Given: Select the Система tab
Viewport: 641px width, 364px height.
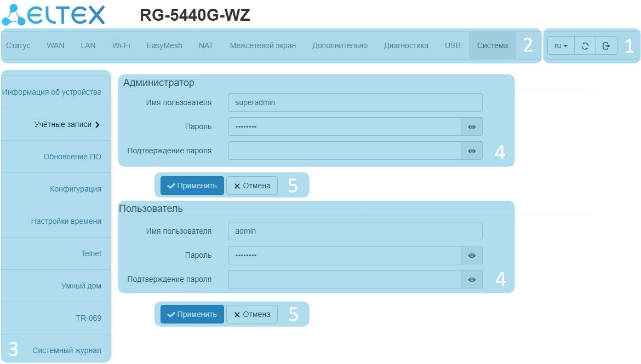Looking at the screenshot, I should click(492, 46).
